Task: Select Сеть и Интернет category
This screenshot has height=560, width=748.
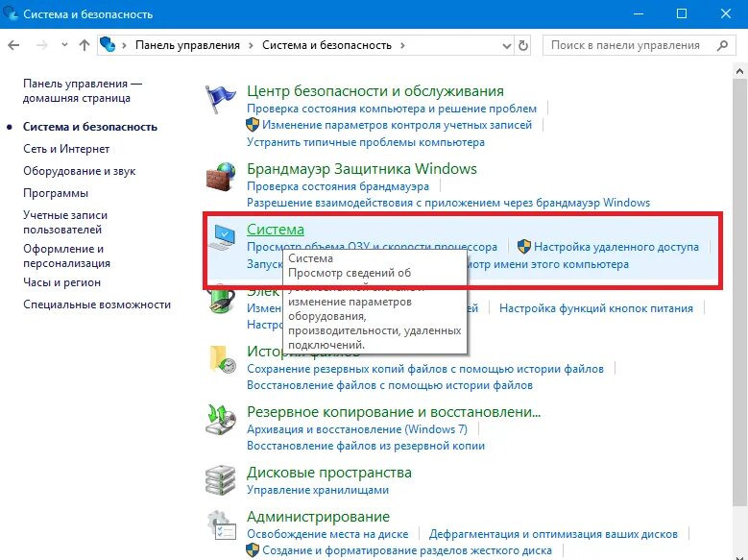Action: (x=66, y=149)
